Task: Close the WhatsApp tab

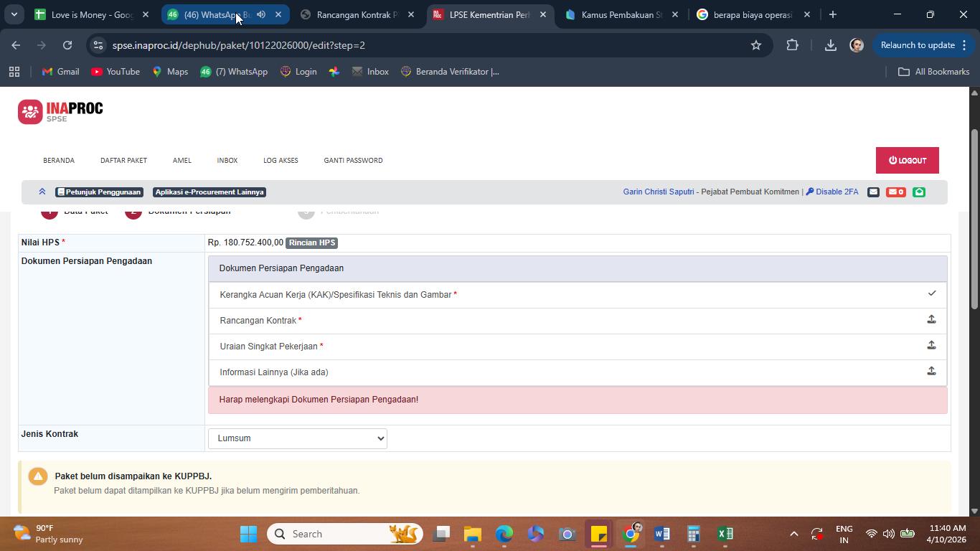Action: (x=278, y=14)
